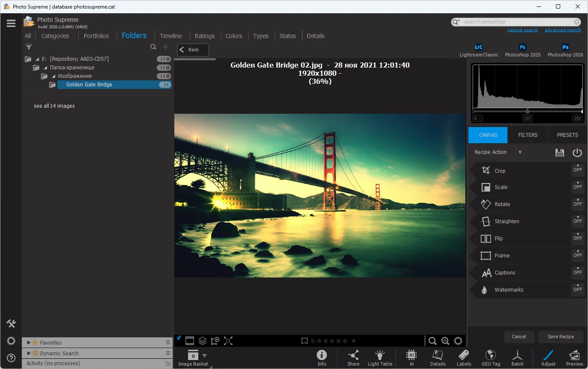Expand the Favorites panel
The height and width of the screenshot is (369, 588).
coord(29,342)
